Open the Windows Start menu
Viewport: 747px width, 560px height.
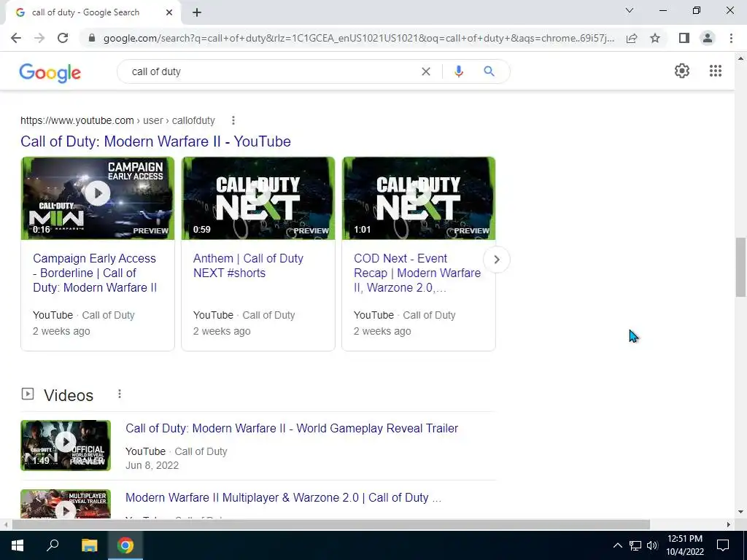(x=18, y=545)
